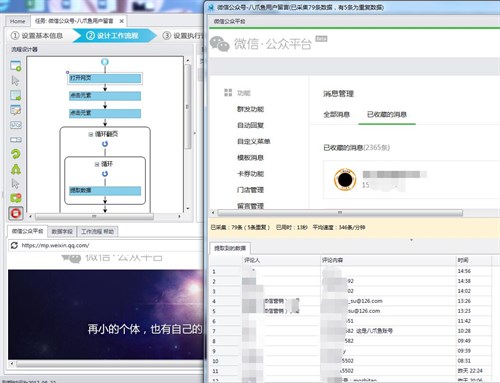Open 卡券功能 in the sidebar
500x383 pixels.
(250, 174)
